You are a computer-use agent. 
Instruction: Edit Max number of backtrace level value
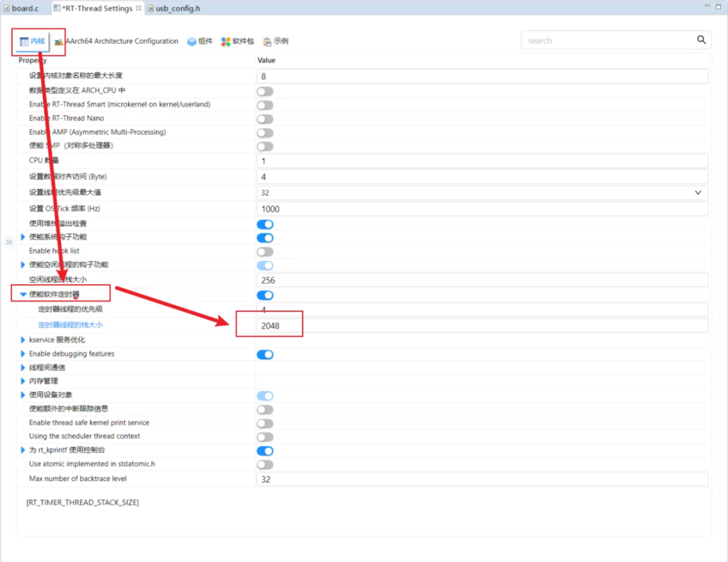[x=482, y=479]
